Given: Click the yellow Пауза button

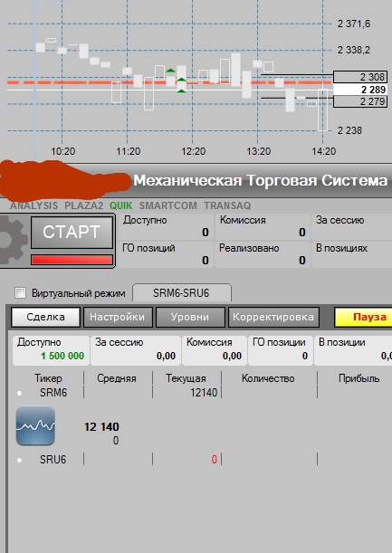Looking at the screenshot, I should coord(363,317).
